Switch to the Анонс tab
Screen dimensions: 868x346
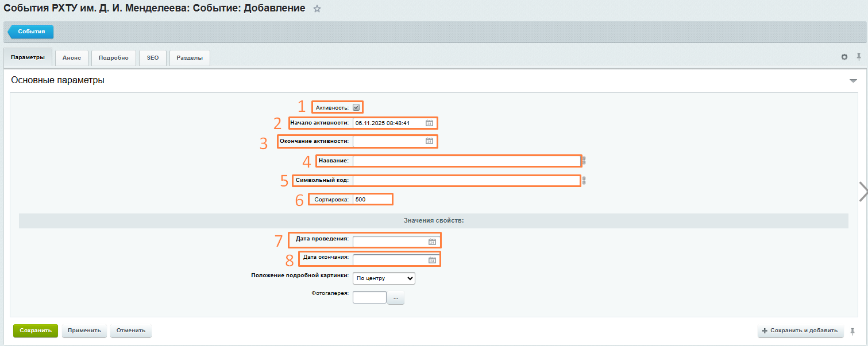(x=72, y=58)
